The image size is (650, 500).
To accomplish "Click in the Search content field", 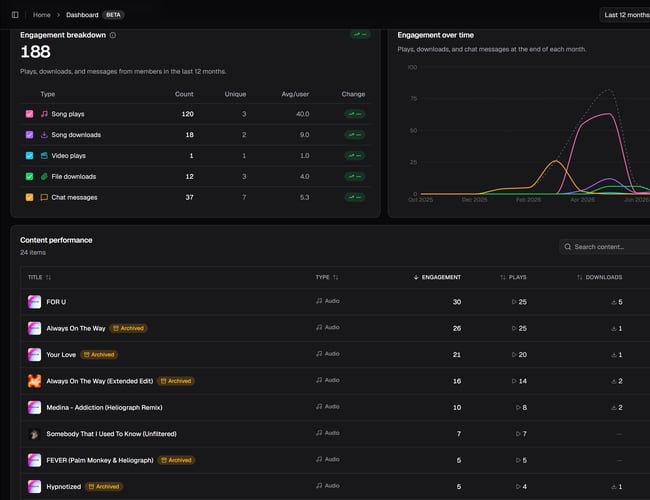I will [605, 247].
